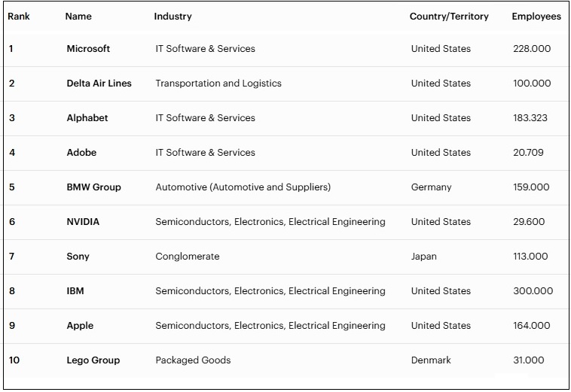This screenshot has height=392, width=571.
Task: Click the Packaged Goods industry cell
Action: (x=193, y=360)
